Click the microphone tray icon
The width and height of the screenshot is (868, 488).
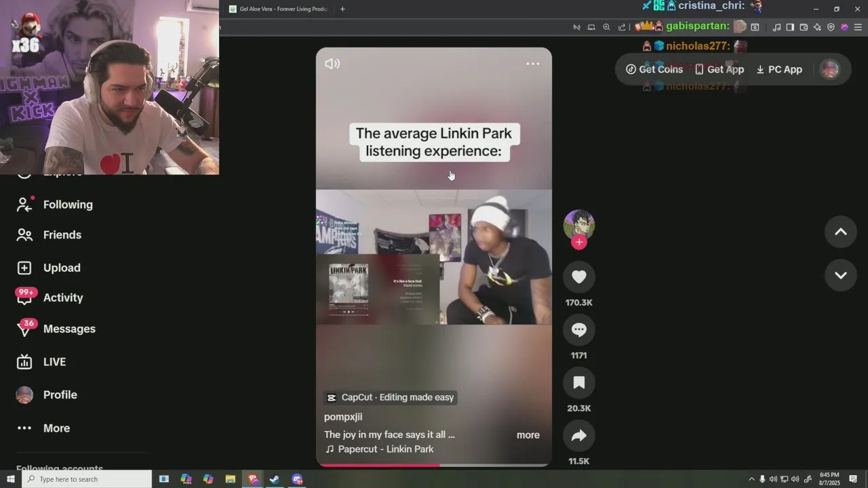[x=762, y=479]
